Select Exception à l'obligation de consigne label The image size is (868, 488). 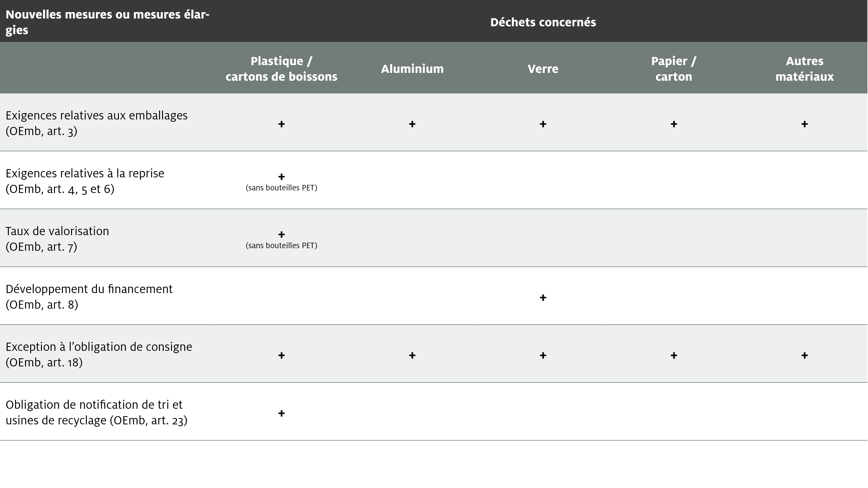[99, 354]
